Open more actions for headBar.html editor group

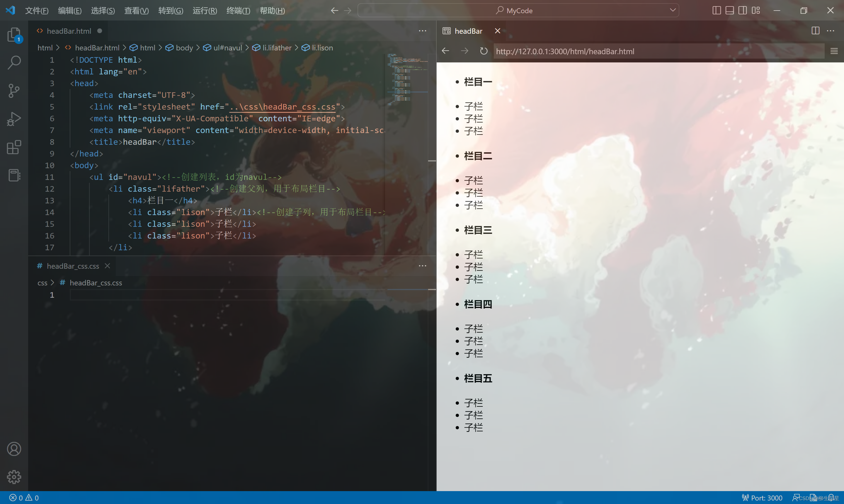coord(423,31)
